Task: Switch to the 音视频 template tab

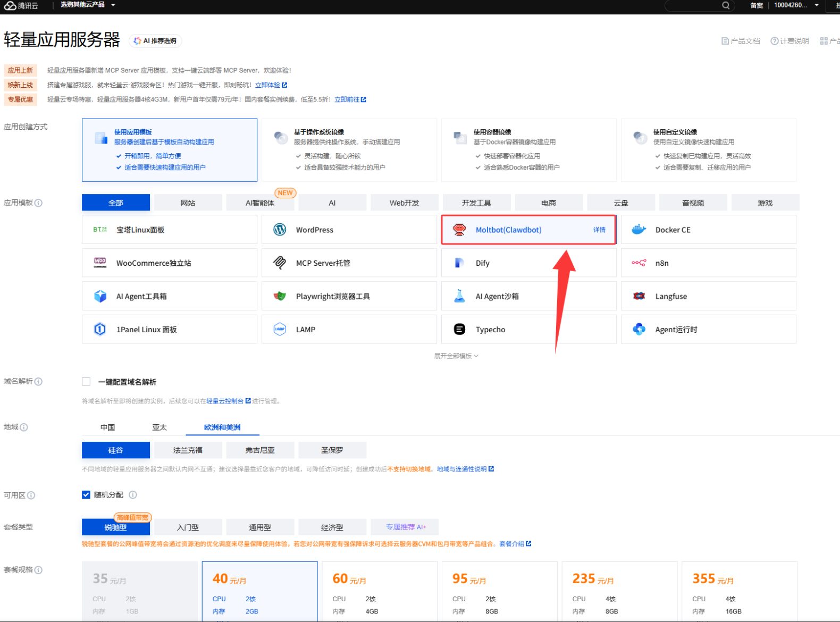Action: tap(693, 203)
